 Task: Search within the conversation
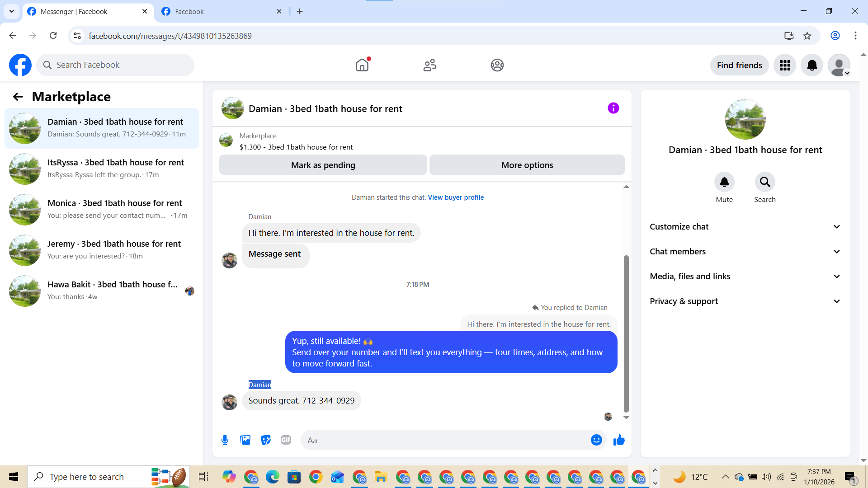[x=764, y=182]
